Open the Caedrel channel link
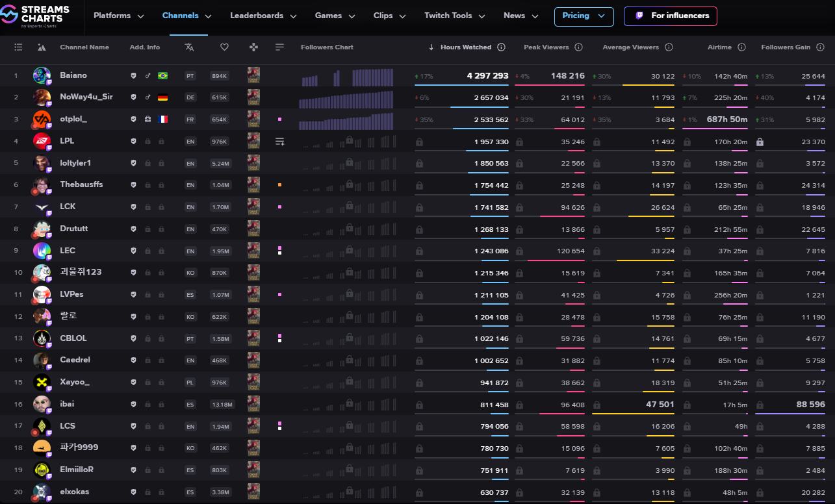Viewport: 835px width, 504px height. click(x=75, y=360)
